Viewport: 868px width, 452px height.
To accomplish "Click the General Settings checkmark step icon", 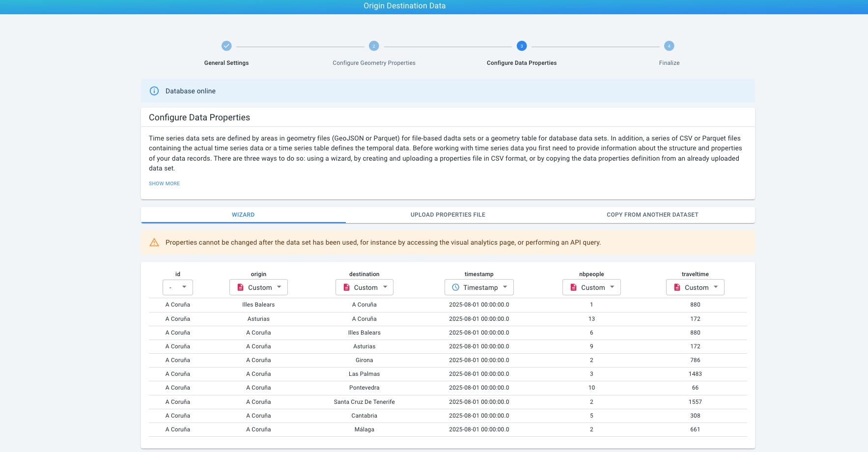I will coord(226,46).
